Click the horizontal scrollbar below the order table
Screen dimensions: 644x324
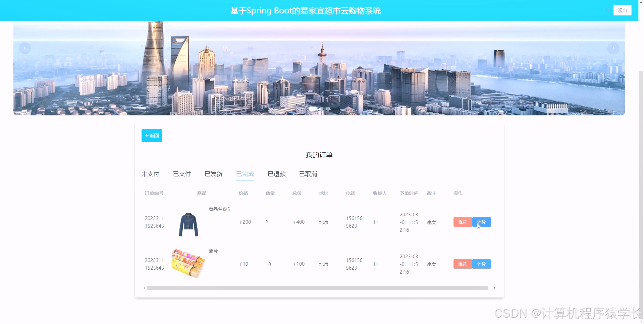319,288
